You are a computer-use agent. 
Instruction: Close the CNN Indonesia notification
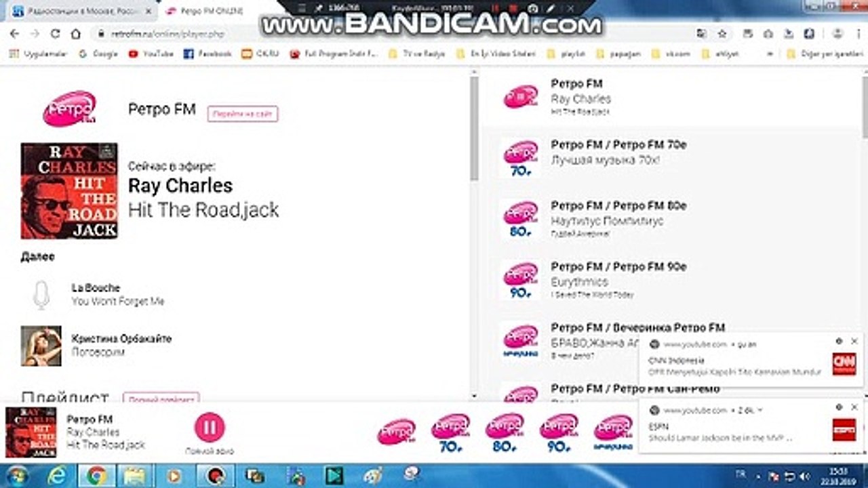tap(854, 341)
